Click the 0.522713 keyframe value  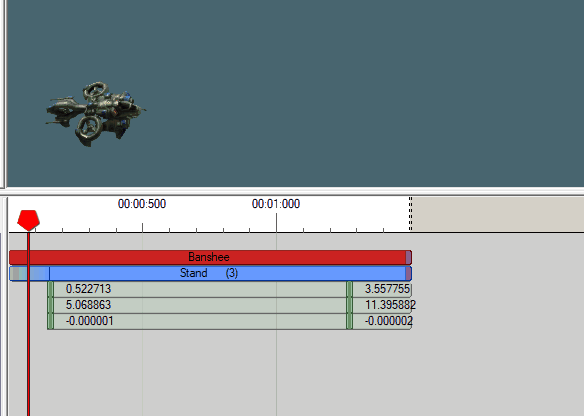pos(88,289)
